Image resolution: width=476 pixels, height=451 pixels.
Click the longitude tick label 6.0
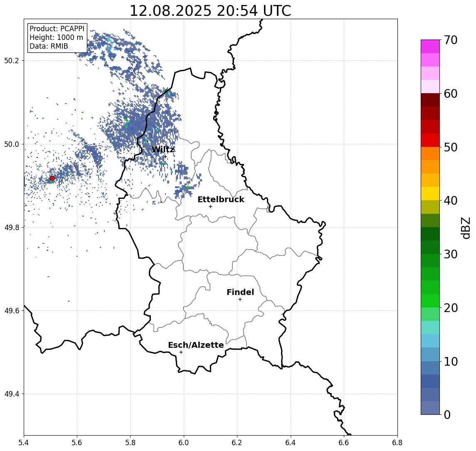point(184,443)
